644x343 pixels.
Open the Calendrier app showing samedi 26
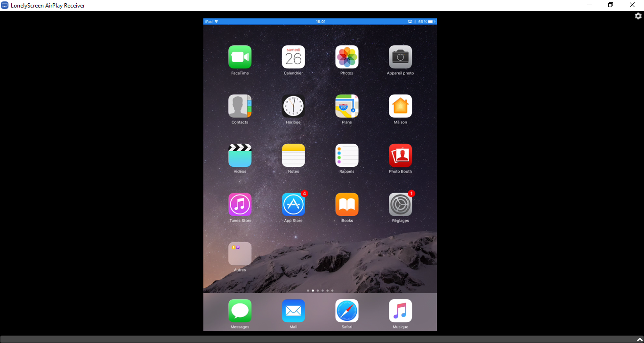tap(293, 57)
